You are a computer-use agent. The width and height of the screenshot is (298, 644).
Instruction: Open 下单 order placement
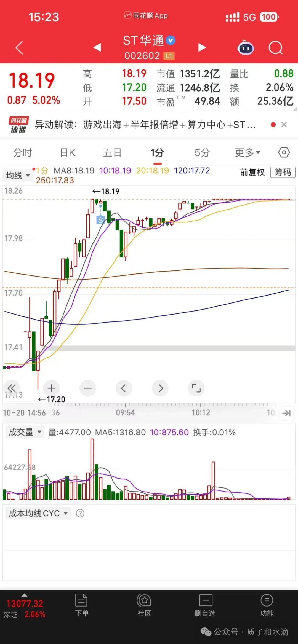(81, 605)
